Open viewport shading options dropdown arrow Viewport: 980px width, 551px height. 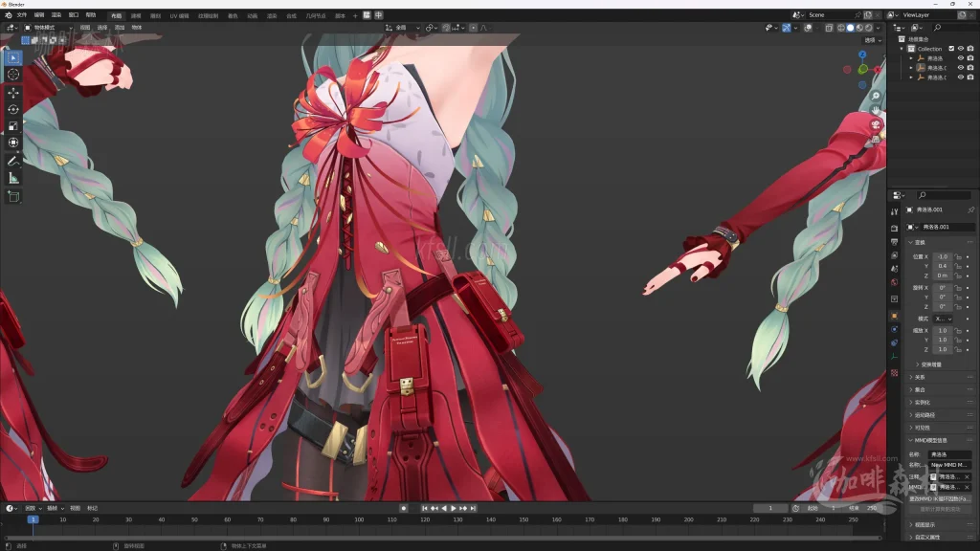(879, 28)
